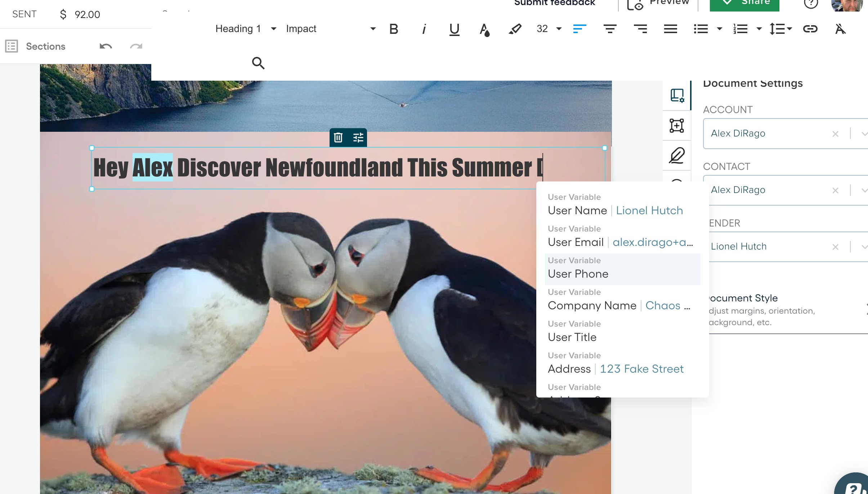868x494 pixels.
Task: Click the SENT status label
Action: 24,14
